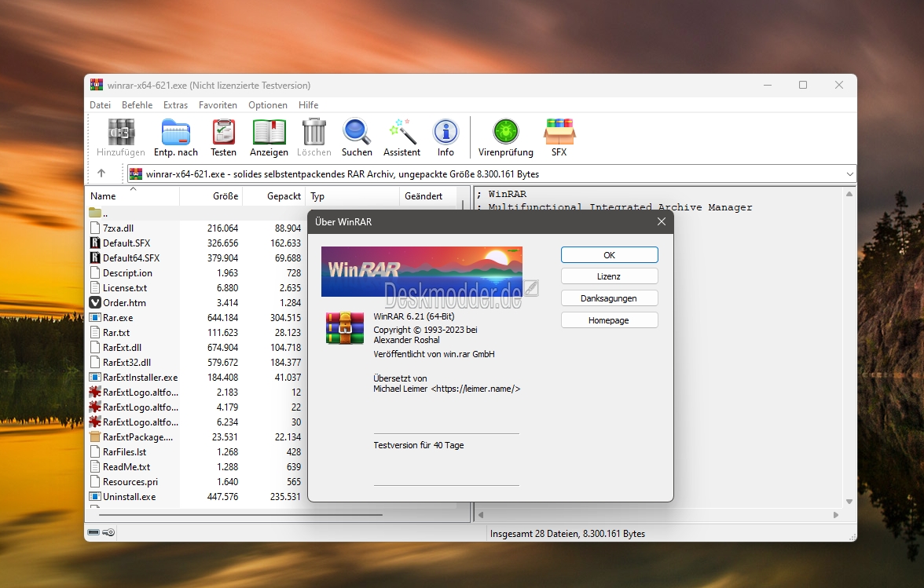Sort by the Typ column header

coord(352,196)
